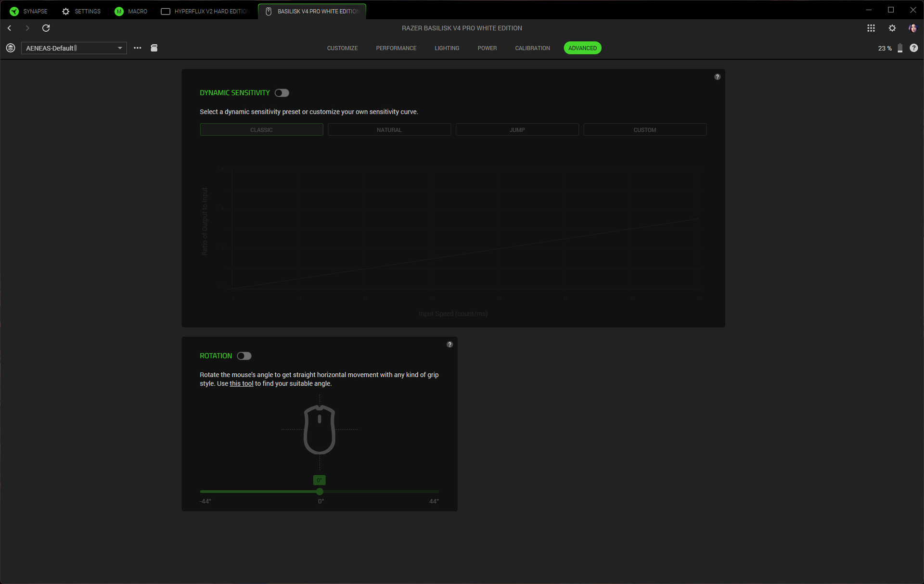Enable the Dynamic Sensitivity toggle

click(x=282, y=93)
